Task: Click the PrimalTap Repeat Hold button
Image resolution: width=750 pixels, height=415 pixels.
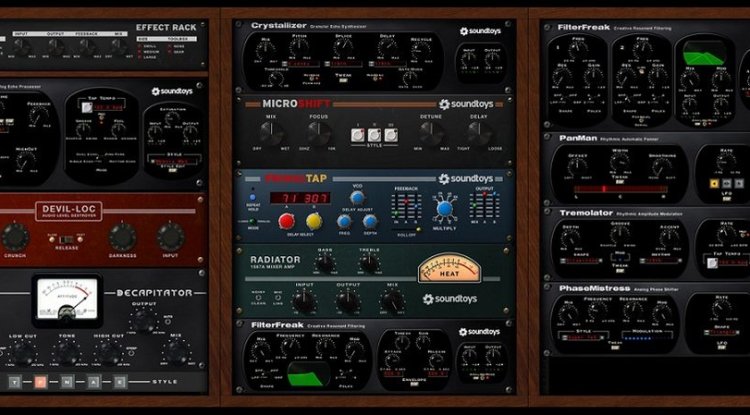Action: (x=253, y=197)
